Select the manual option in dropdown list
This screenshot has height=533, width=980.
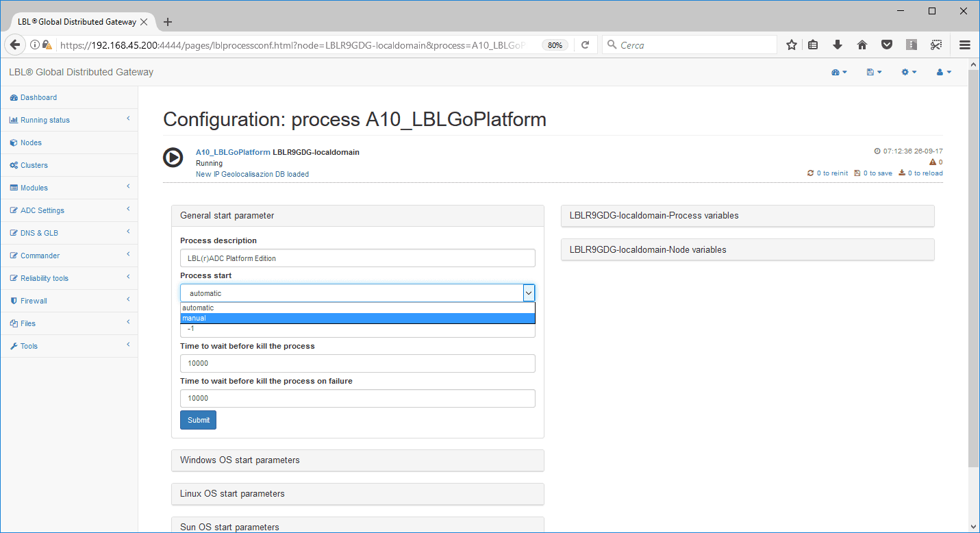pos(357,318)
